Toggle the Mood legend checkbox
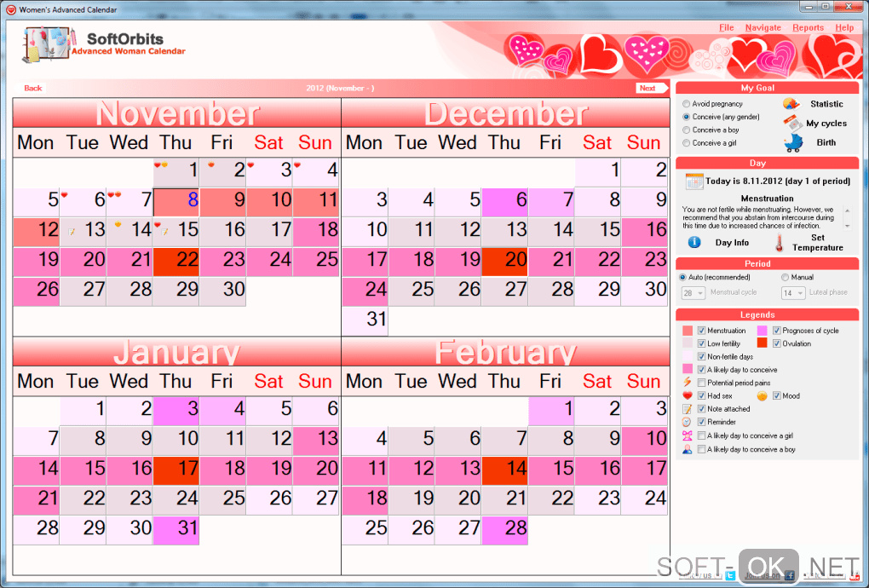The width and height of the screenshot is (869, 588). click(776, 395)
